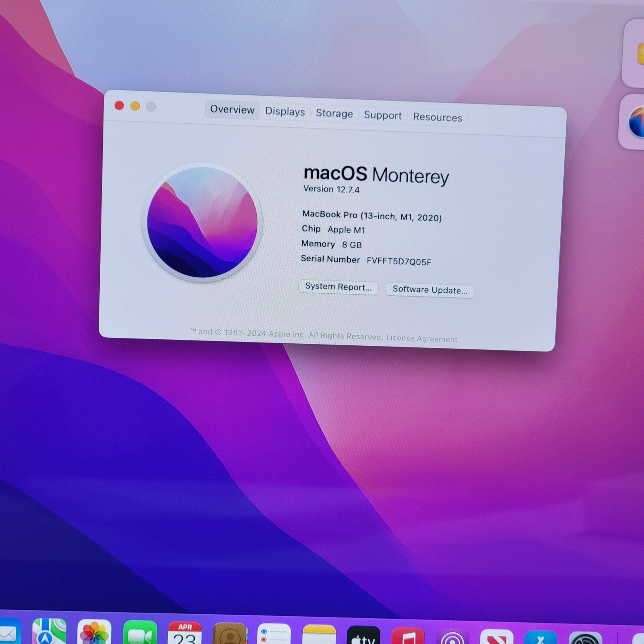Click the serial number FVFFT5D7Q05F
Image resolution: width=644 pixels, height=644 pixels.
pyautogui.click(x=399, y=262)
